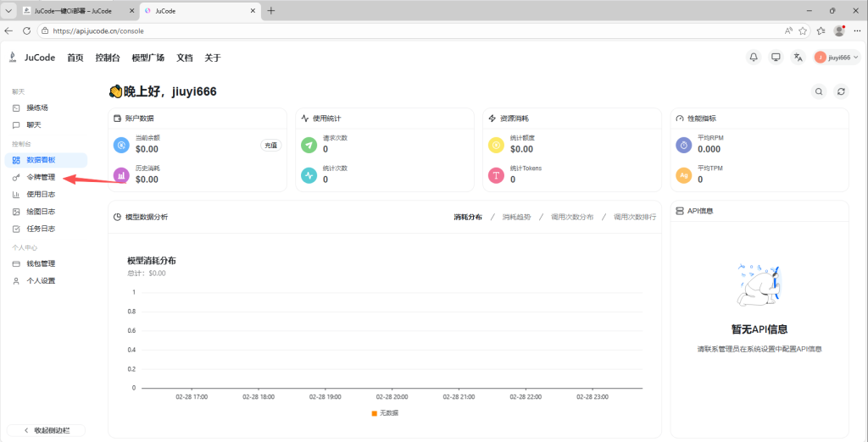This screenshot has width=868, height=442.
Task: Open the browser tab list dropdown
Action: 8,11
